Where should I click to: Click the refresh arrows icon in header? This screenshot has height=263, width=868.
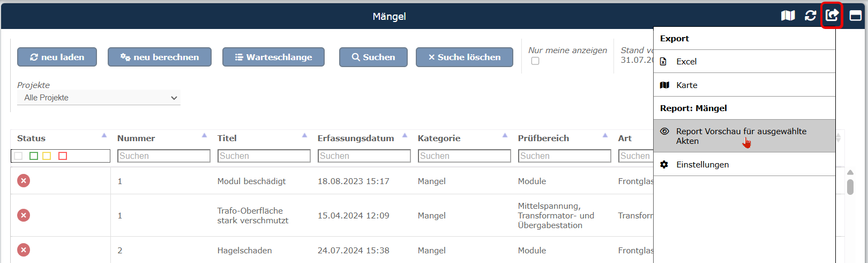point(810,16)
